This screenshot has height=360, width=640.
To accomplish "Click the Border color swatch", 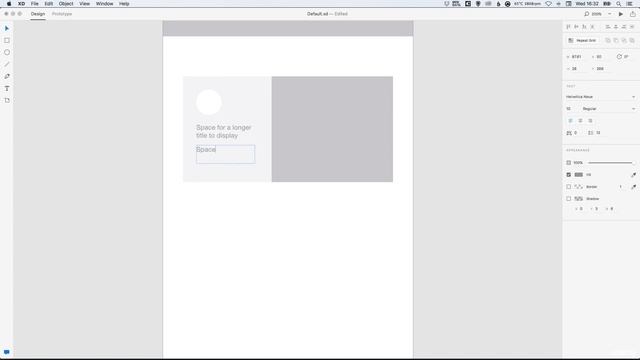I will point(579,187).
